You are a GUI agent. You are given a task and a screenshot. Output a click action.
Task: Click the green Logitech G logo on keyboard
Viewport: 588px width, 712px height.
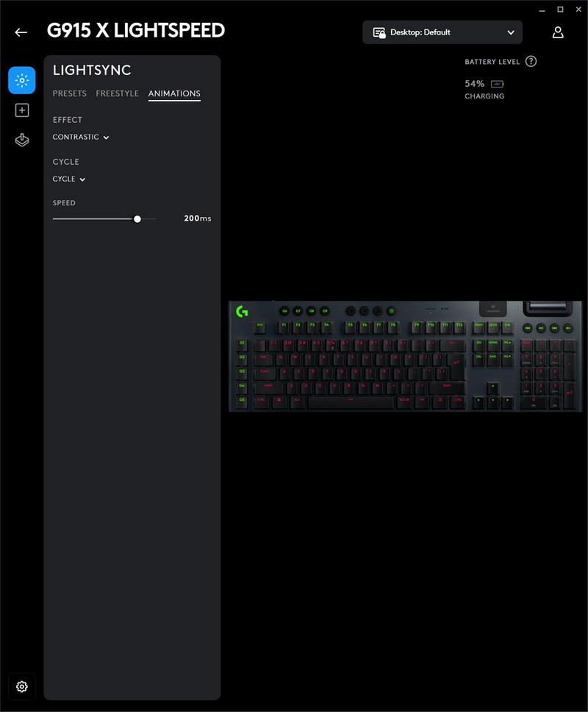click(242, 311)
